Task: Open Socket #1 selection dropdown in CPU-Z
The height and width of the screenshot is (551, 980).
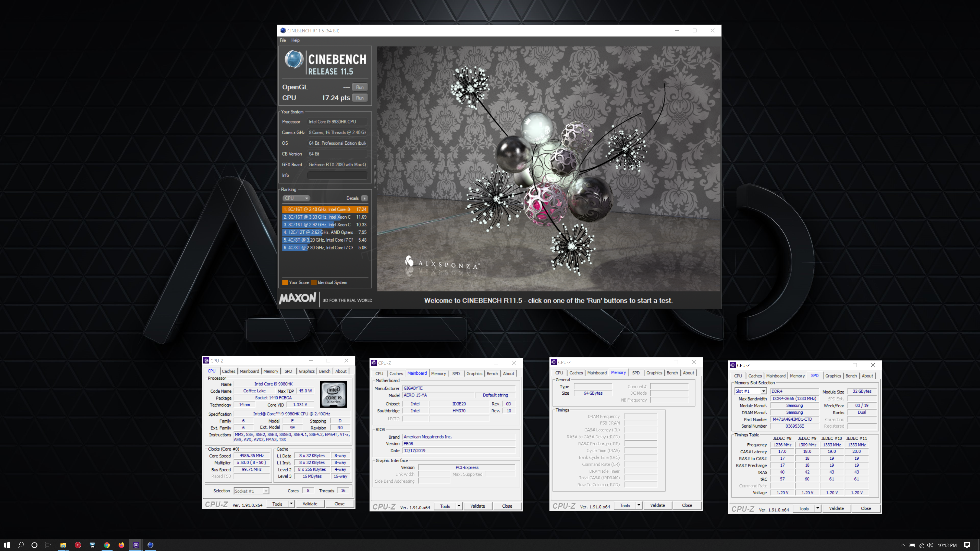Action: pyautogui.click(x=251, y=491)
